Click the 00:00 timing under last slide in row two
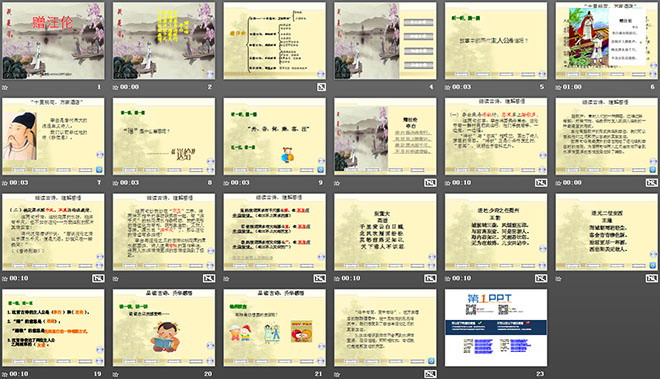Image resolution: width=660 pixels, height=379 pixels. (x=572, y=183)
